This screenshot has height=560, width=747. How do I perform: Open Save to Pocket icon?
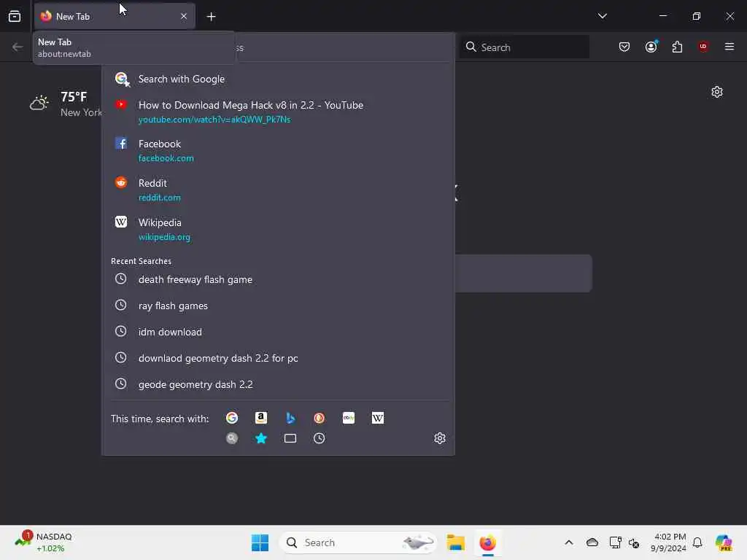click(x=624, y=47)
